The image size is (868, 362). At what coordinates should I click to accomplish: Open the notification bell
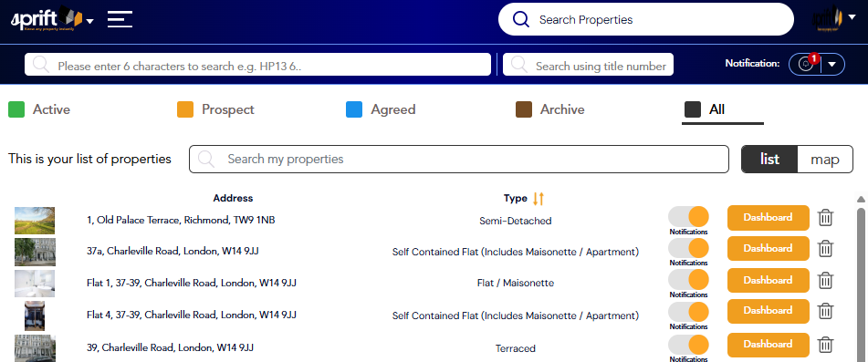tap(806, 64)
